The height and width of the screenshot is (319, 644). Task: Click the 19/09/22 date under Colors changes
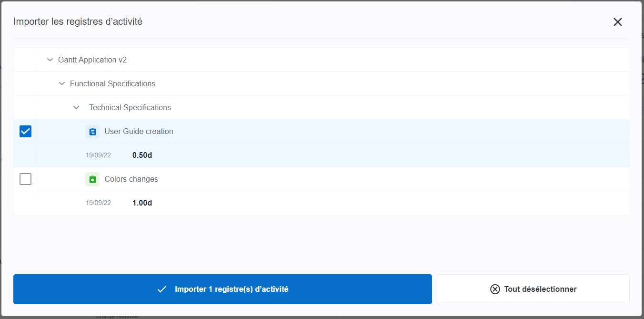(x=98, y=203)
